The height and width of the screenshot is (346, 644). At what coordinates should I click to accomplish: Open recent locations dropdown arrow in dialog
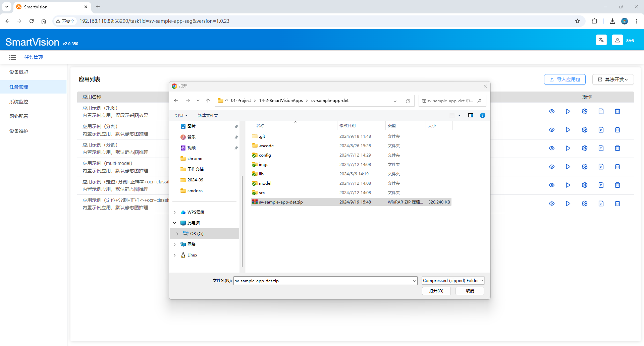pos(198,101)
